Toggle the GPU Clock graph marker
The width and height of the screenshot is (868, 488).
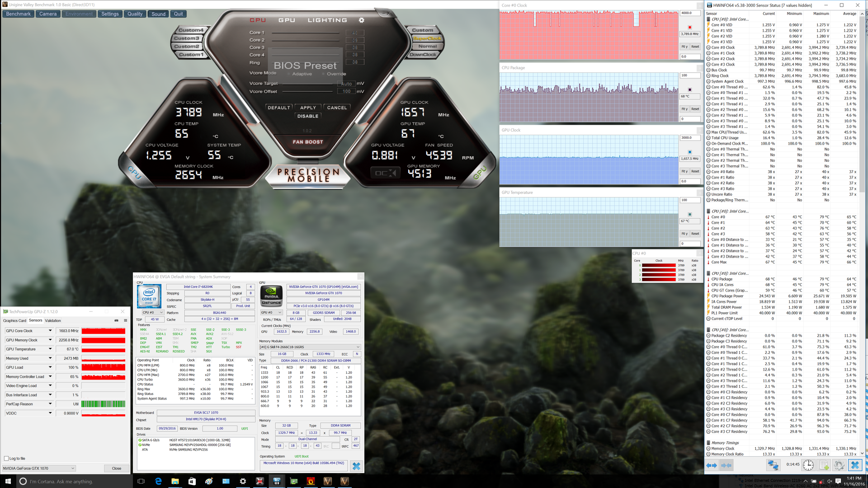(689, 152)
